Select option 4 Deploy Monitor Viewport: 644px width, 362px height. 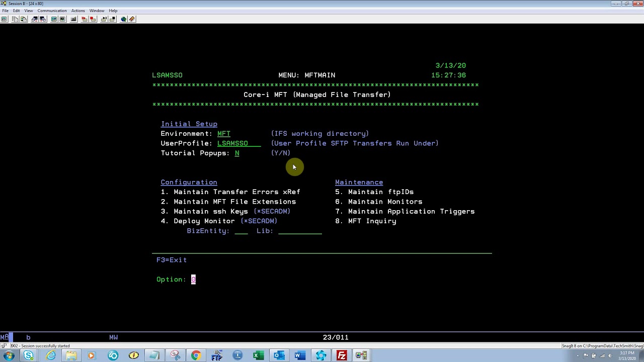(219, 221)
